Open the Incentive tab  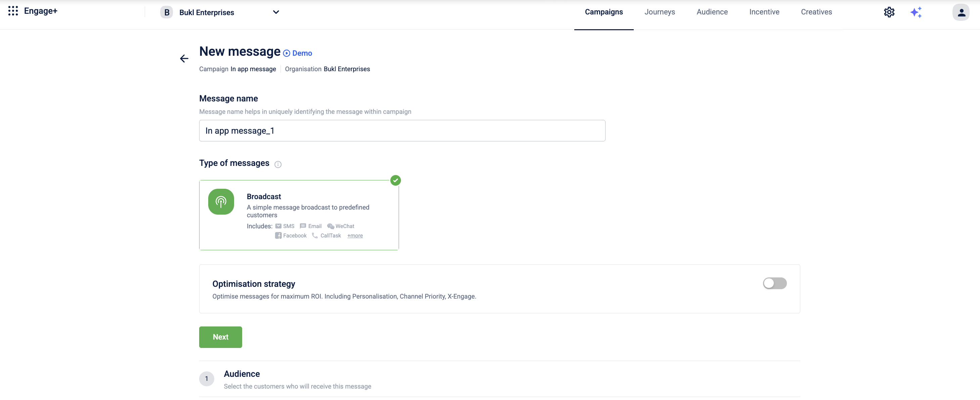[x=764, y=12]
